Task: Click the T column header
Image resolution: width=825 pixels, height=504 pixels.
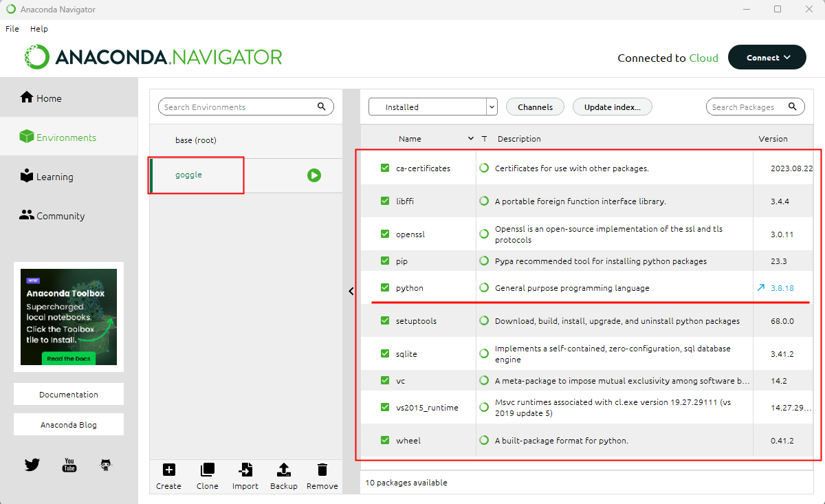Action: tap(484, 139)
